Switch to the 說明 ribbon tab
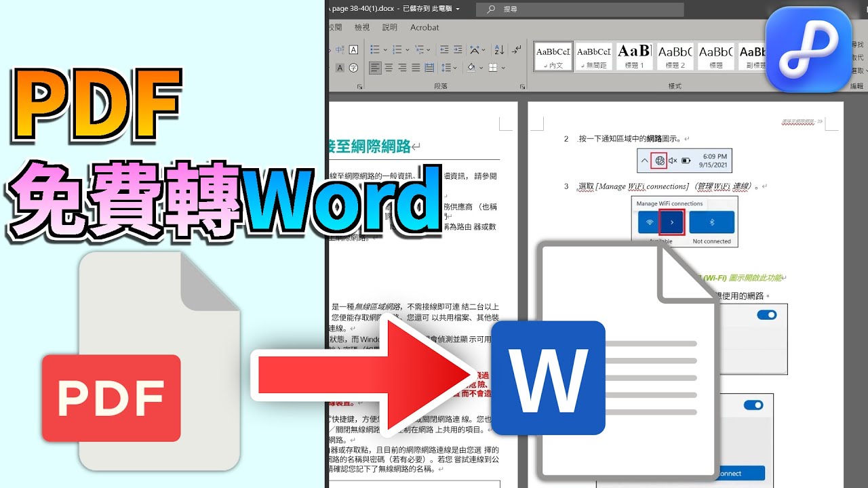The image size is (868, 488). pos(390,28)
